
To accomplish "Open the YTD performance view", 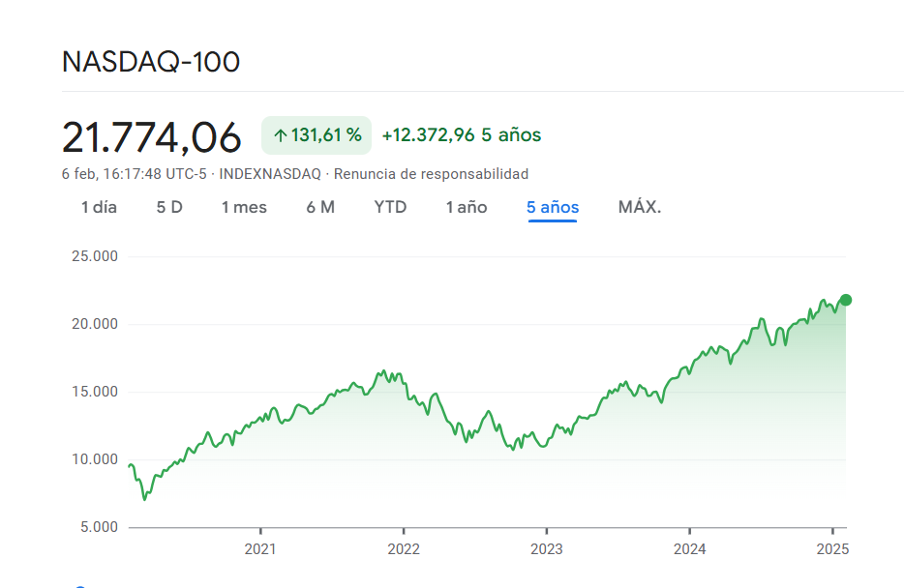I will [x=390, y=207].
